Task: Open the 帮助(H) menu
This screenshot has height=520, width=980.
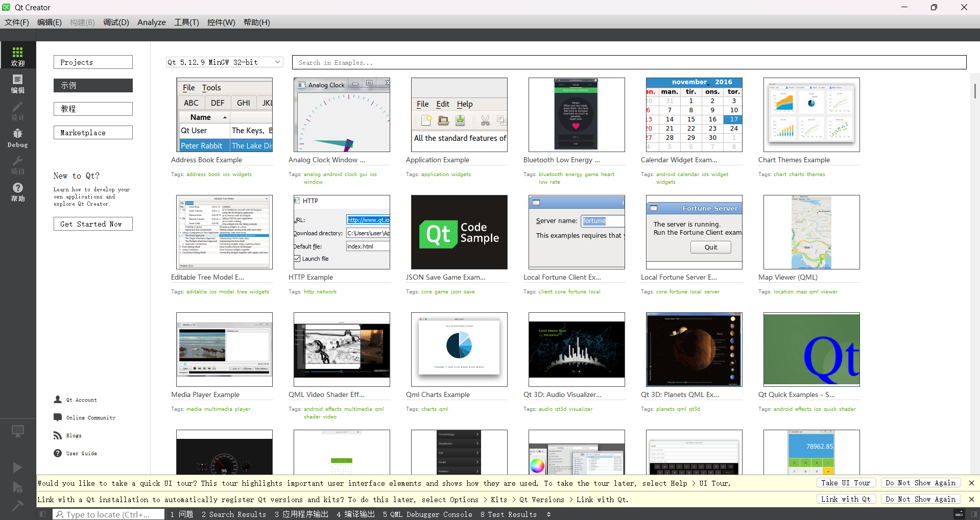Action: pos(257,22)
